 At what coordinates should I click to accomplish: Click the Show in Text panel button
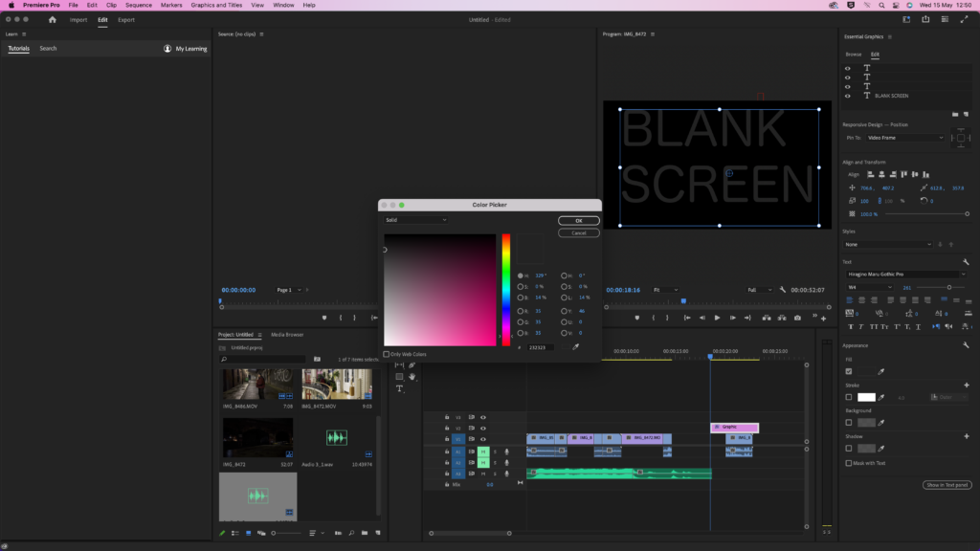click(947, 485)
